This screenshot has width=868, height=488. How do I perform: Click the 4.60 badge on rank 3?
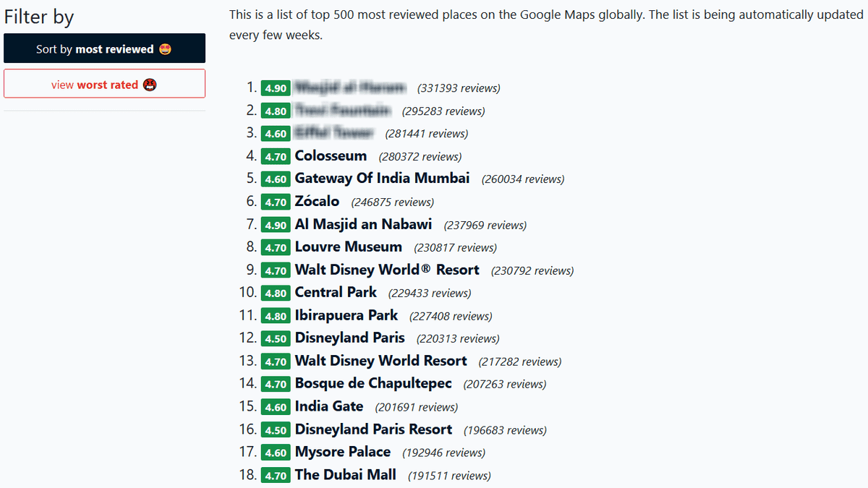[276, 134]
